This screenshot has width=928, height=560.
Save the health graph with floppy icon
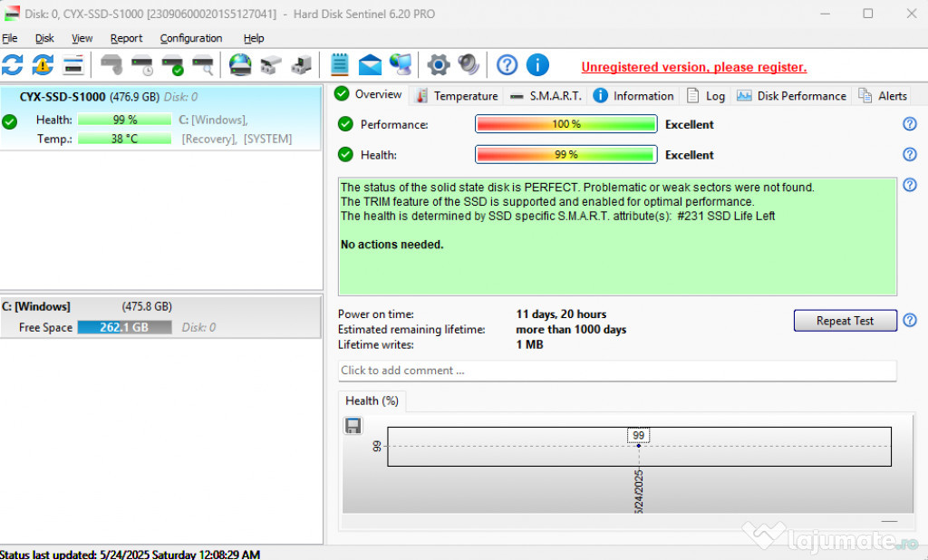(x=353, y=426)
